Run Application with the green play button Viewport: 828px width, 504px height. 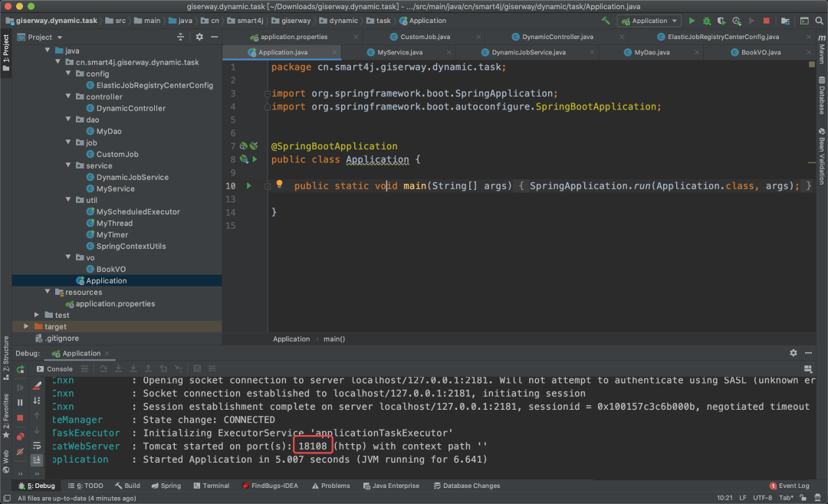(x=692, y=21)
